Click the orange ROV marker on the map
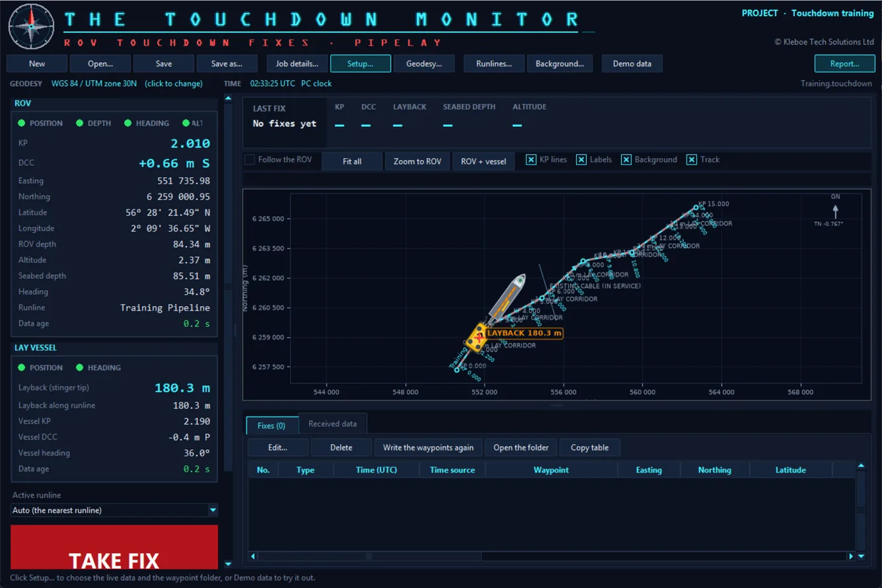The image size is (882, 588). (x=476, y=338)
